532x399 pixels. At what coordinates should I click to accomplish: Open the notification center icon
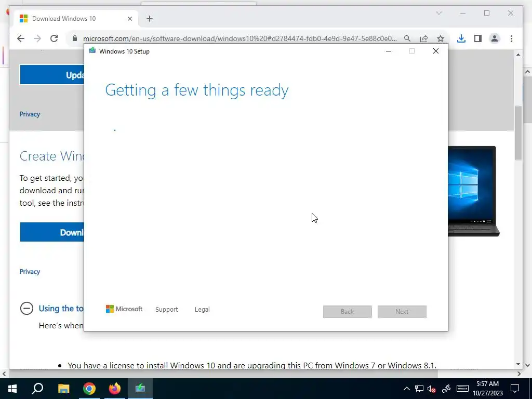[x=515, y=389]
